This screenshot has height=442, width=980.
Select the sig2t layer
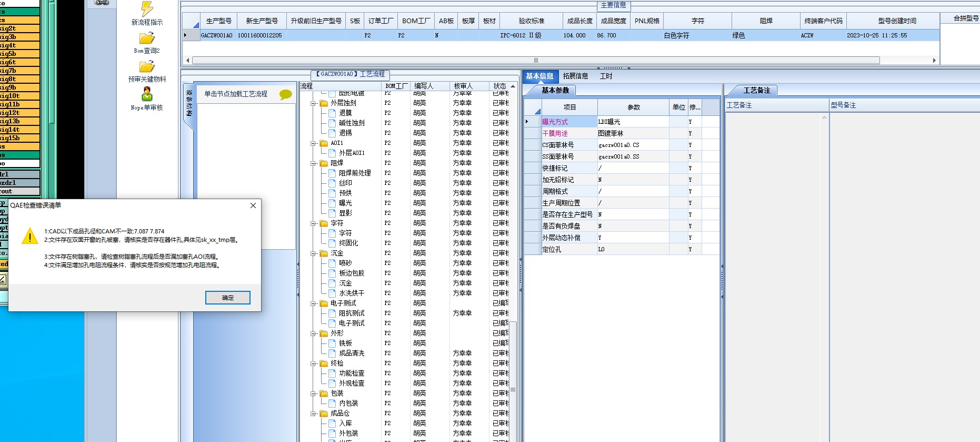coord(19,28)
